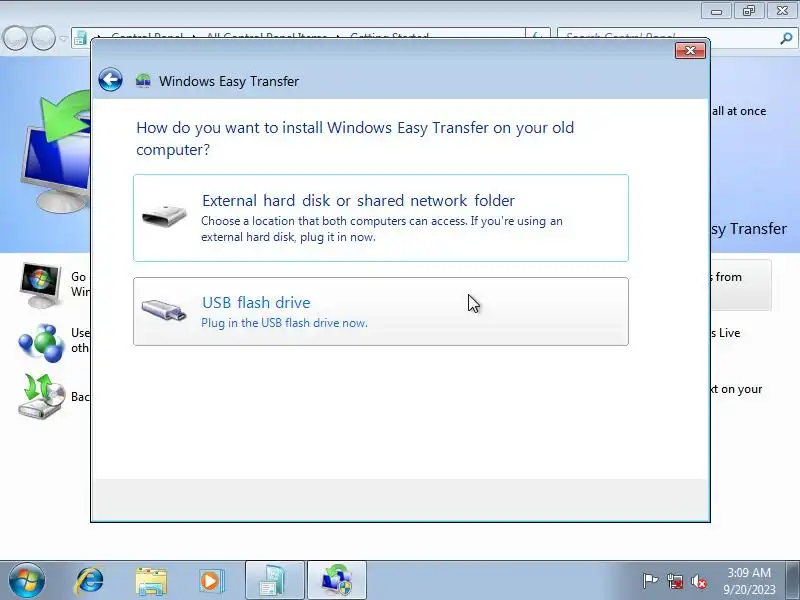This screenshot has height=600, width=800.
Task: Open Action Center flag icon in tray
Action: click(650, 581)
